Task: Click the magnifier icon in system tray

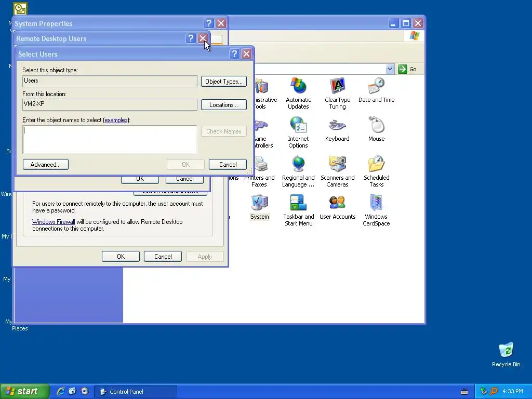Action: click(494, 391)
